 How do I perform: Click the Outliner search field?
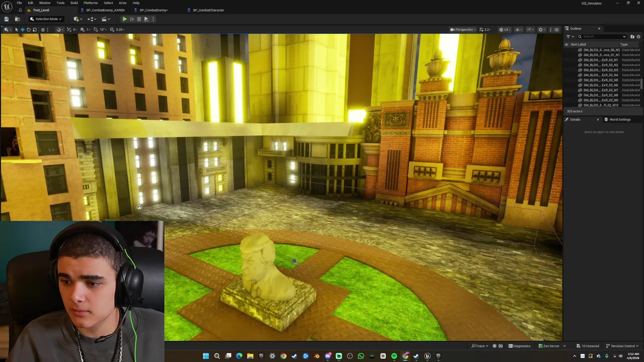coord(602,37)
